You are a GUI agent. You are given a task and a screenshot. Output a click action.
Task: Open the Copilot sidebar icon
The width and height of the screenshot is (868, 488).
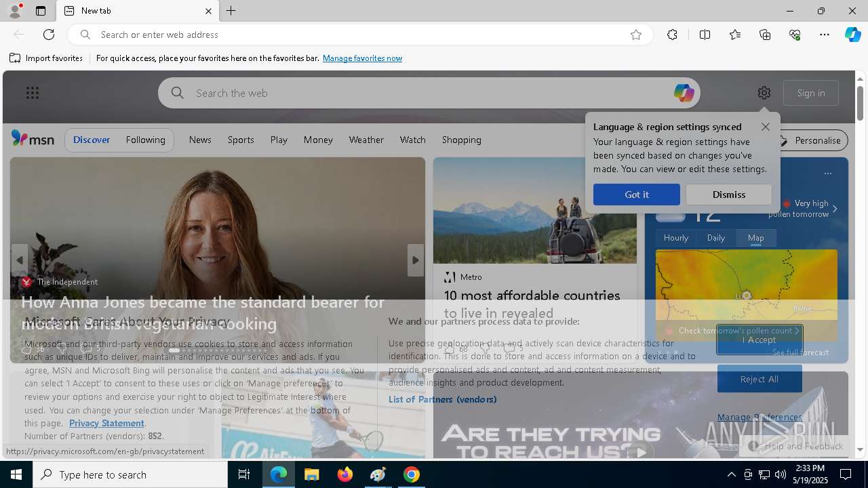[852, 35]
